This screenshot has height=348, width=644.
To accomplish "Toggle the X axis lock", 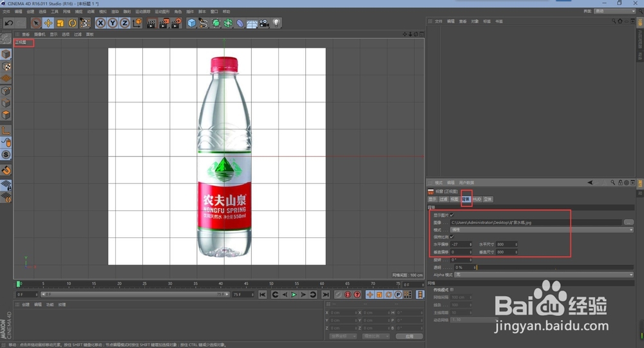I will point(100,23).
